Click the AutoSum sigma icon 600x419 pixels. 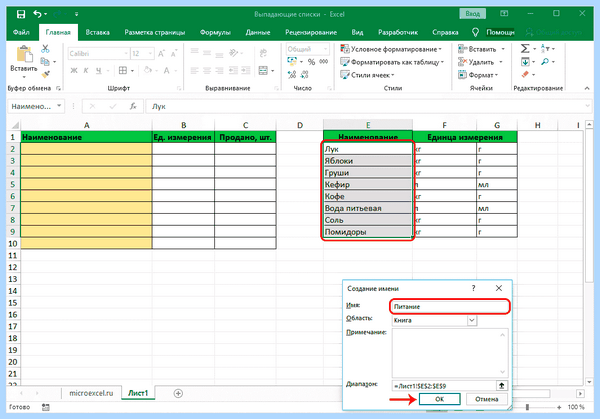point(525,49)
